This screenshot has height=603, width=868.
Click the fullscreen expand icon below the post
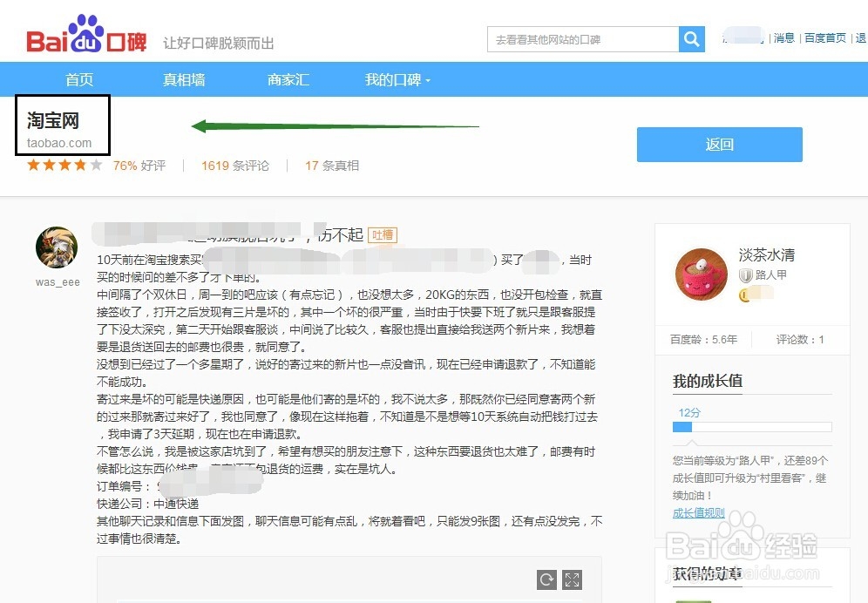click(x=573, y=579)
